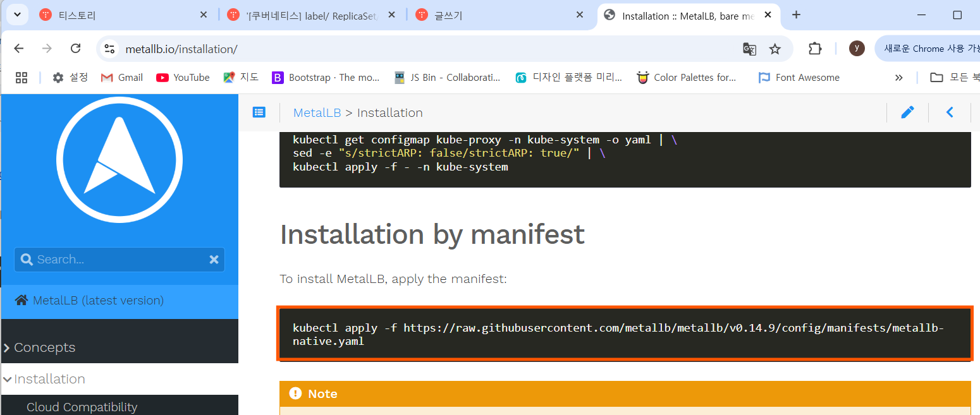Screen dimensions: 980x415
Task: Open the Google Translate icon
Action: pyautogui.click(x=749, y=49)
